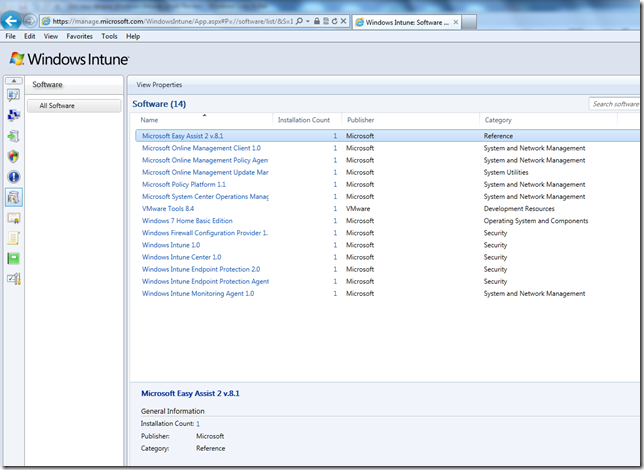The image size is (644, 470).
Task: Open the View menu
Action: pyautogui.click(x=51, y=36)
